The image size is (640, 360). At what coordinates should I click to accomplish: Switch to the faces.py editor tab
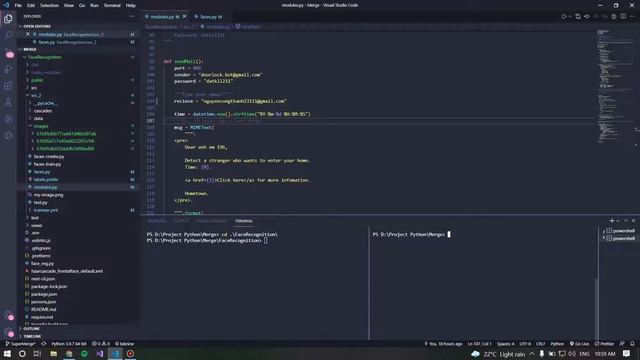[x=209, y=17]
